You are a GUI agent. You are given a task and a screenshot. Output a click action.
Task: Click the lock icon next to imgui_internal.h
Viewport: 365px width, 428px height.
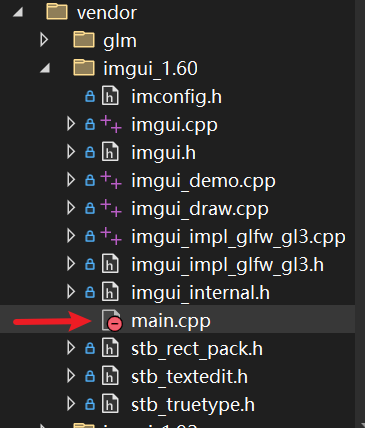click(90, 292)
